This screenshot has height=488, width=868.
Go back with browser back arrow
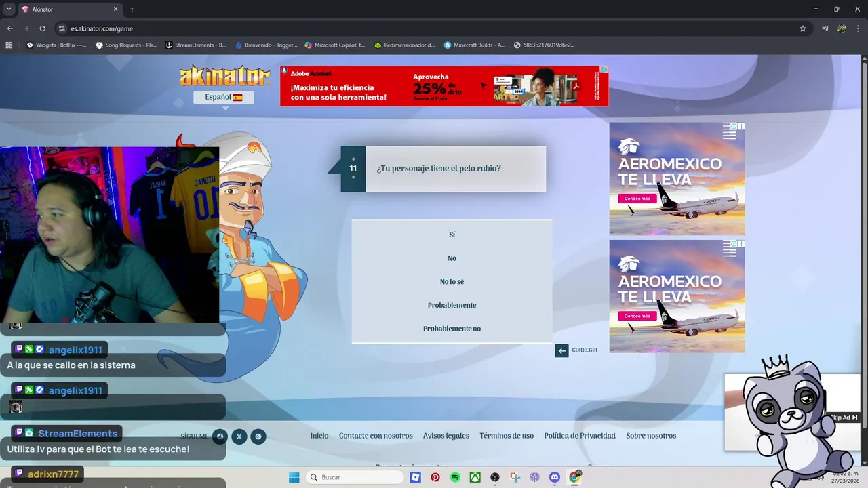(9, 28)
